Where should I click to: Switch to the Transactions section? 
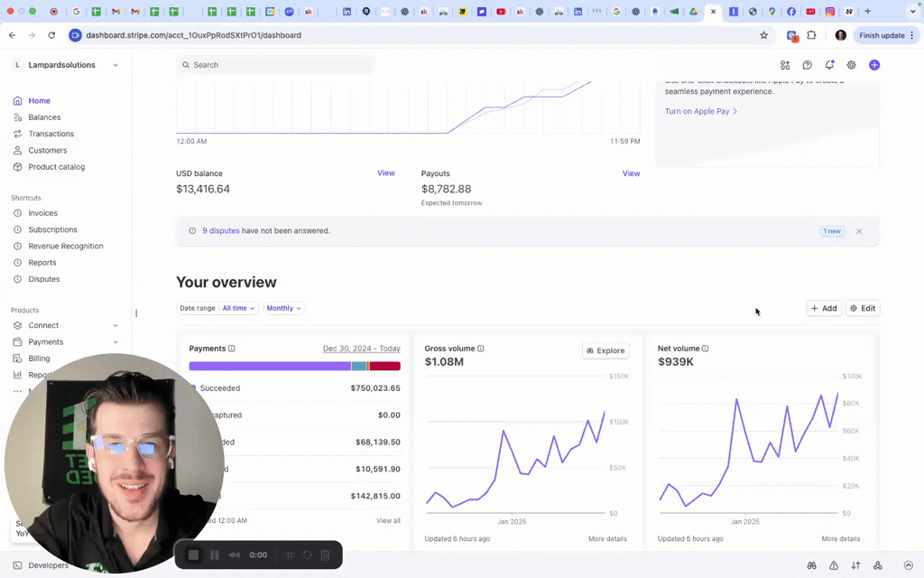click(51, 134)
